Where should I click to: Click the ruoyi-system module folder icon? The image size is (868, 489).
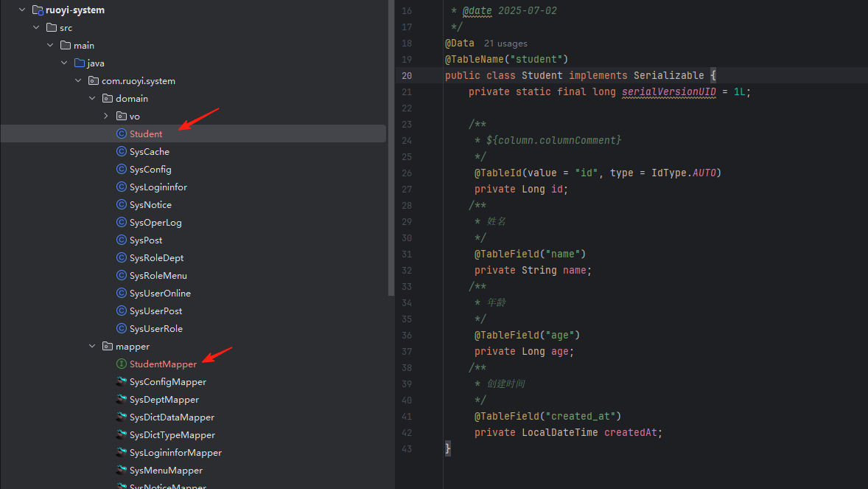tap(38, 10)
